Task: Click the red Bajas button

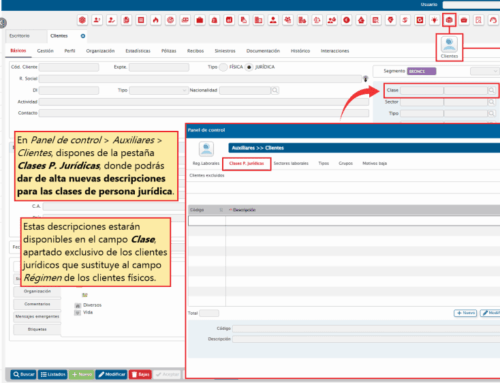Action: 140,375
